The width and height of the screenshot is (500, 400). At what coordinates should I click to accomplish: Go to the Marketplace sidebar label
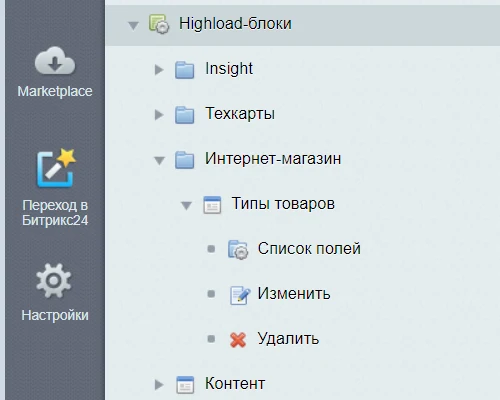(x=55, y=91)
